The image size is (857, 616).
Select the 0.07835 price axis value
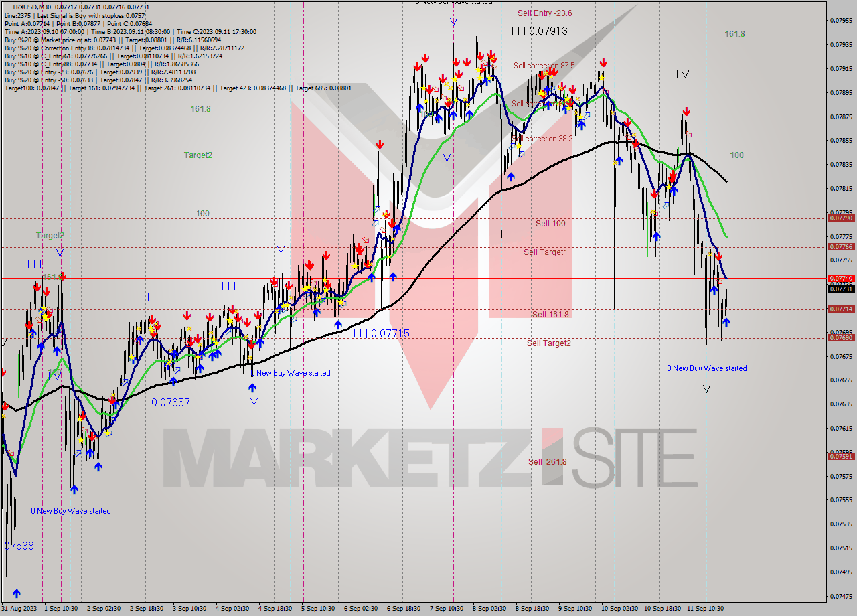coord(841,164)
